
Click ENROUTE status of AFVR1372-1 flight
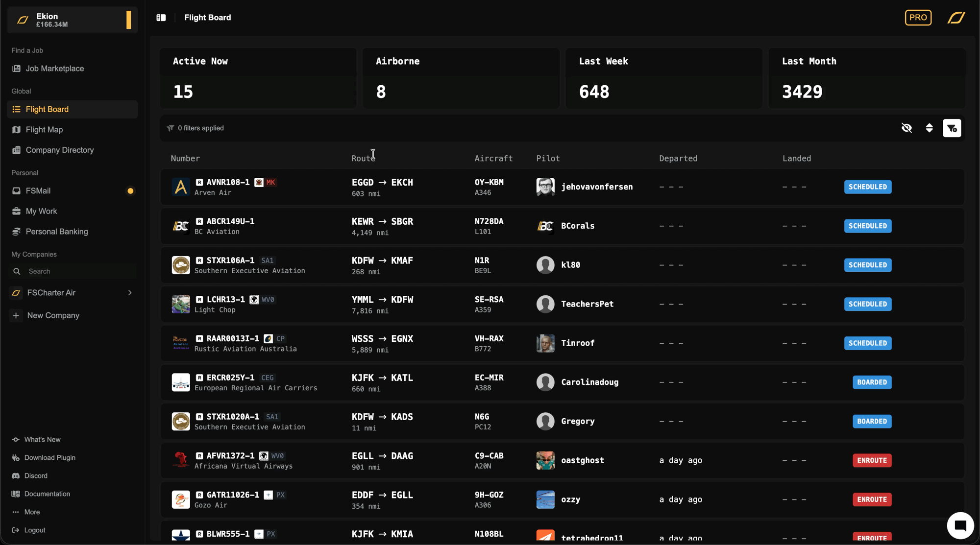coord(872,460)
